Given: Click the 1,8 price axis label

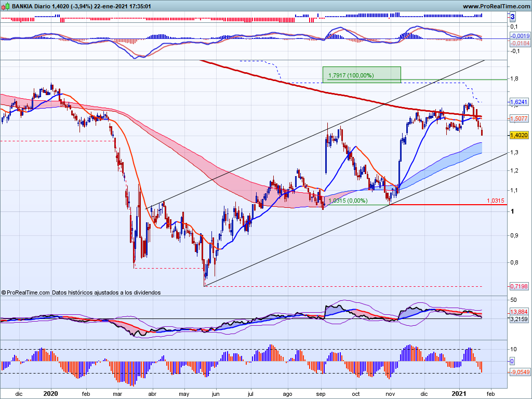Looking at the screenshot, I should [514, 79].
